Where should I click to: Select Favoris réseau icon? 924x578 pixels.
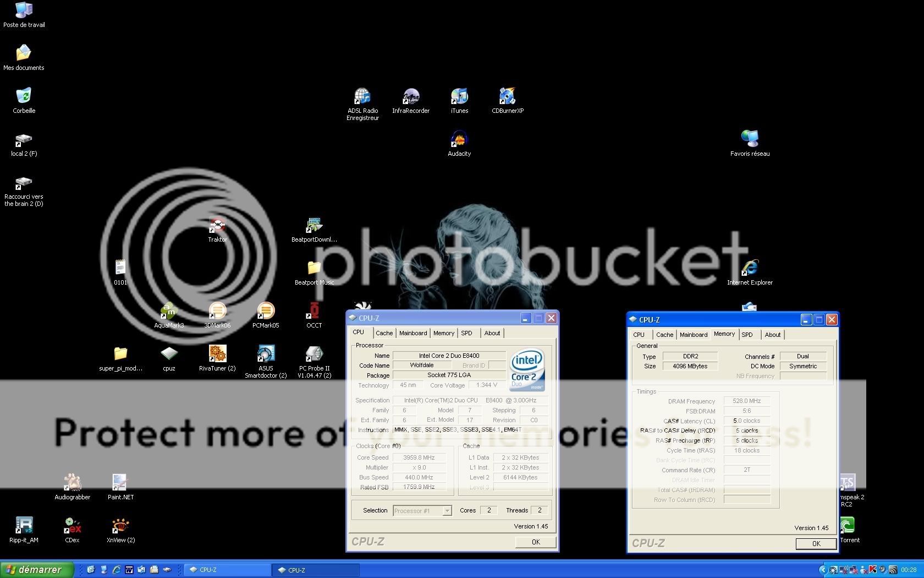[750, 143]
